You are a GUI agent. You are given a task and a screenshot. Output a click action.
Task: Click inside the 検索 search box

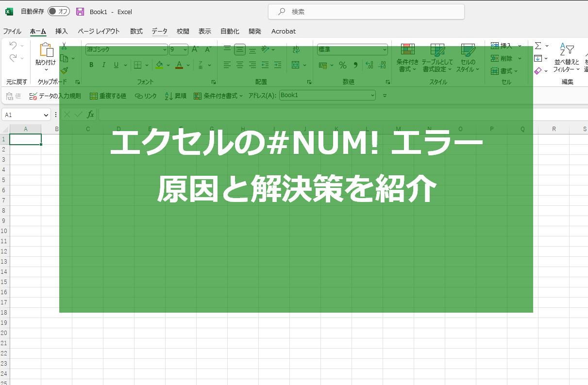(366, 11)
